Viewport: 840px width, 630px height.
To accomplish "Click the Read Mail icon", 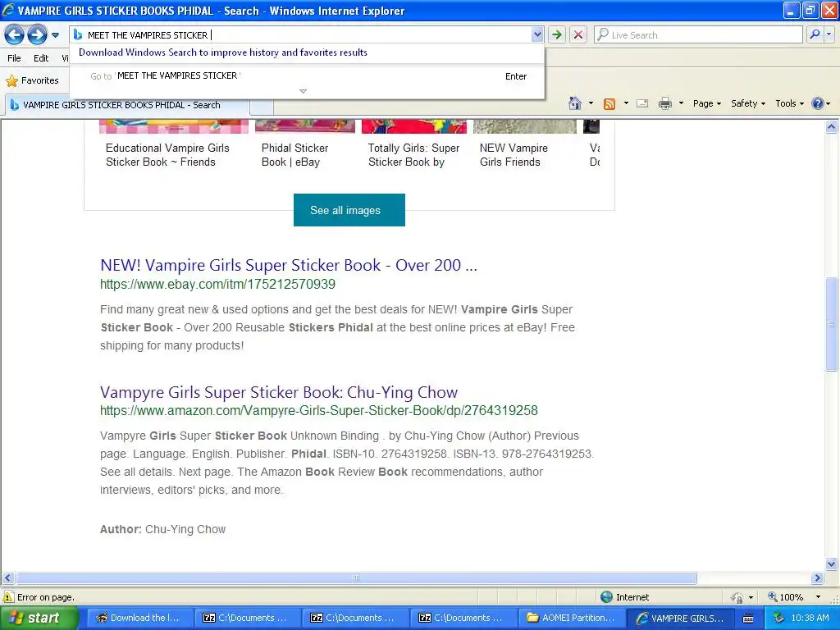I will pyautogui.click(x=642, y=104).
